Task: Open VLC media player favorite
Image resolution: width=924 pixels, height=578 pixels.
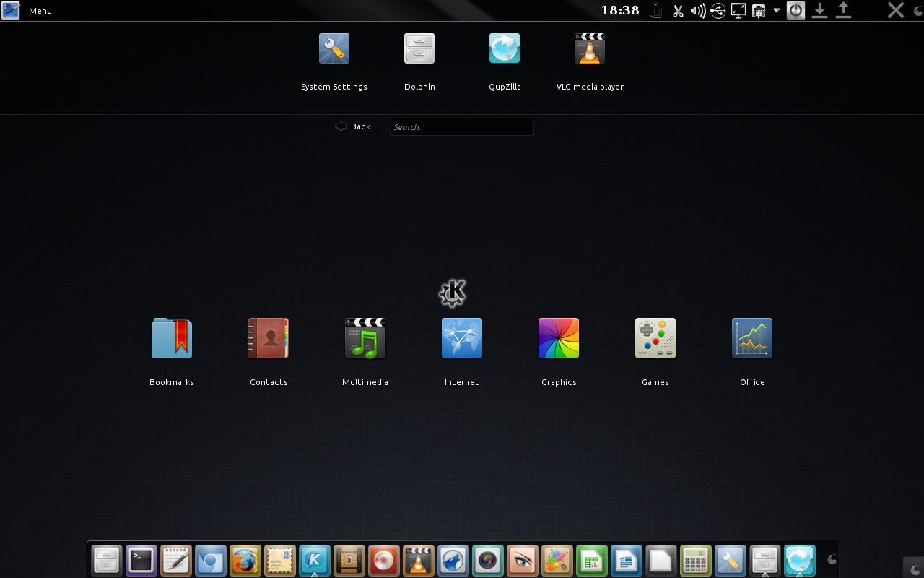Action: (590, 61)
